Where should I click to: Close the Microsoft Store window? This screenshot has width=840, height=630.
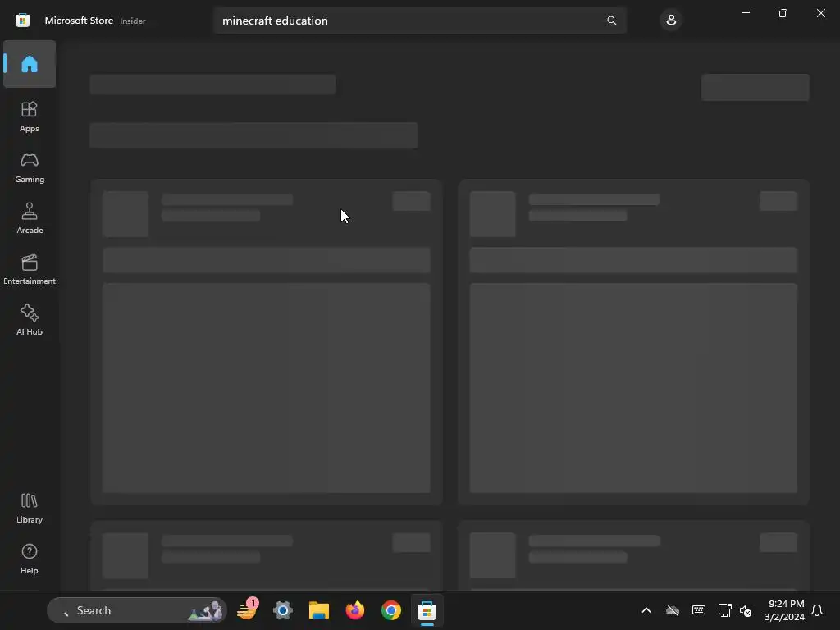coord(820,13)
